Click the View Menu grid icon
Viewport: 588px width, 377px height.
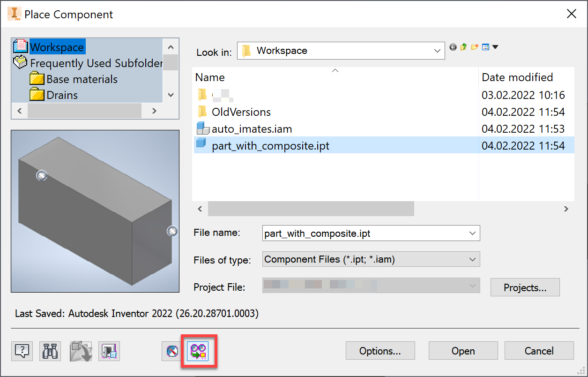click(x=485, y=47)
